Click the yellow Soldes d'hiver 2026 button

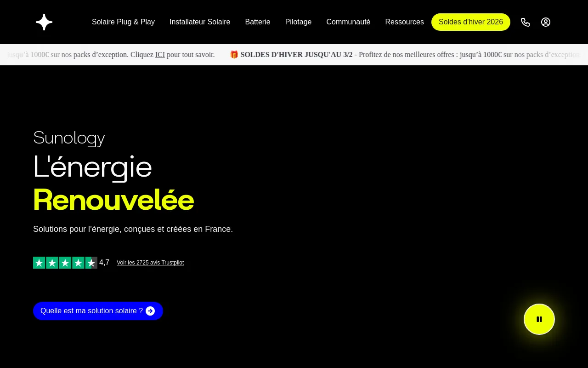coord(471,22)
